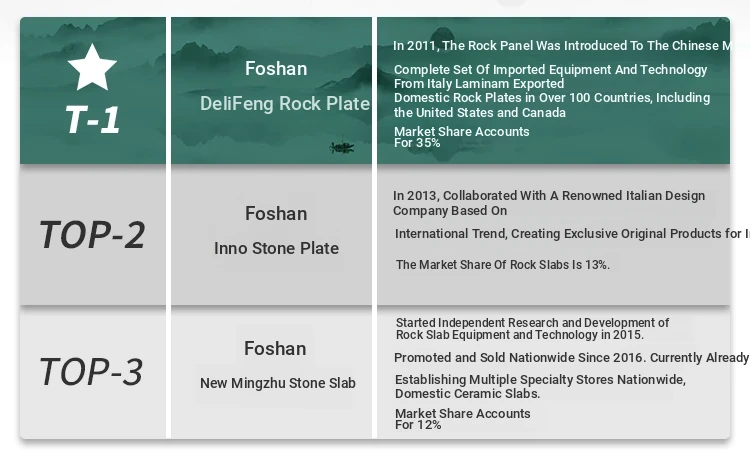
Task: Open the New Mingzhu Stone Slab name
Action: click(x=278, y=383)
